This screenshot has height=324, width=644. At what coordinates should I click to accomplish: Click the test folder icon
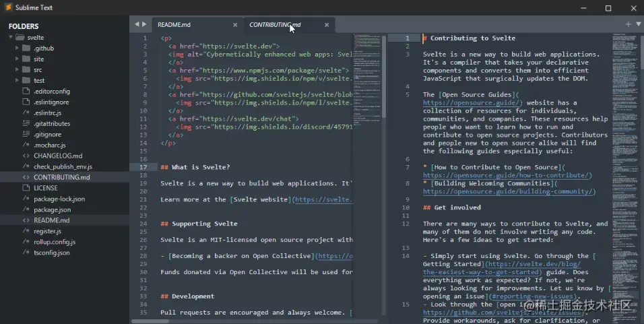pyautogui.click(x=26, y=80)
